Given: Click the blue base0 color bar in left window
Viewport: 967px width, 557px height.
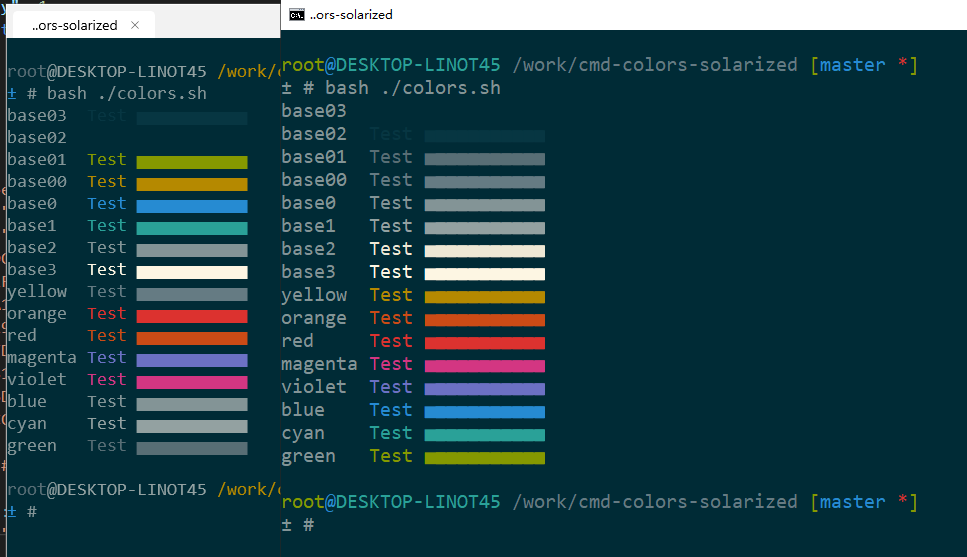Looking at the screenshot, I should (x=192, y=206).
